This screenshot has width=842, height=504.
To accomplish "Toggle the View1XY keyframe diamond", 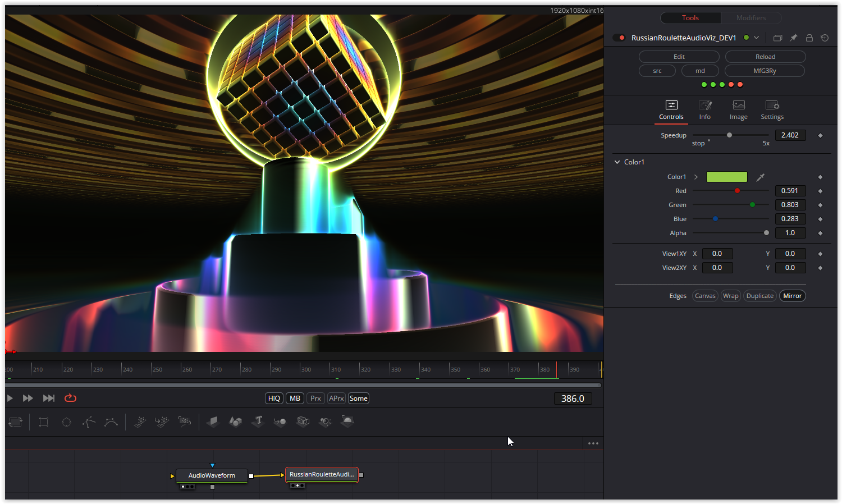I will 820,254.
